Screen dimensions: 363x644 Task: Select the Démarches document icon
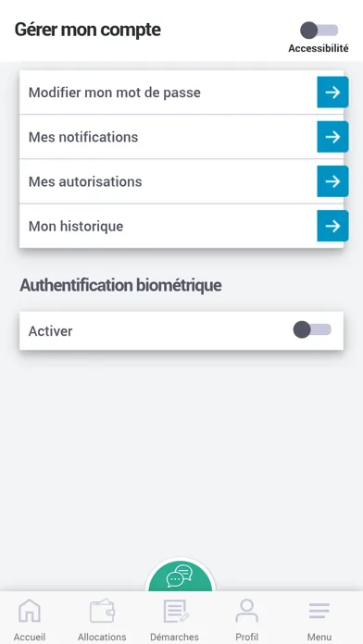pos(176,611)
